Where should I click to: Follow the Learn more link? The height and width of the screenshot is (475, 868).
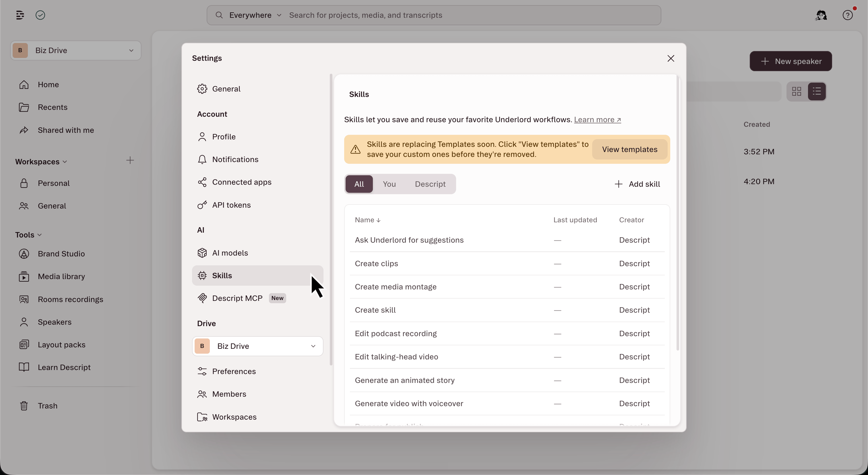pos(597,120)
